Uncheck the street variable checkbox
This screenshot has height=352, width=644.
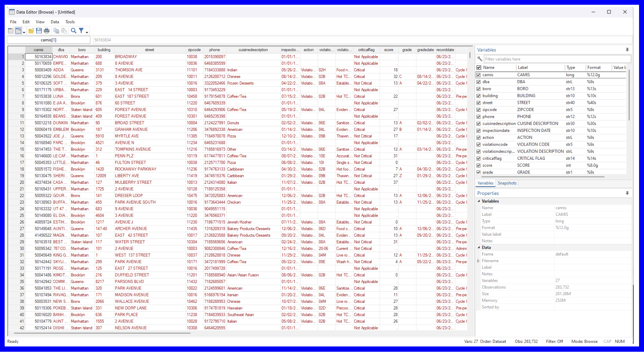pyautogui.click(x=479, y=103)
